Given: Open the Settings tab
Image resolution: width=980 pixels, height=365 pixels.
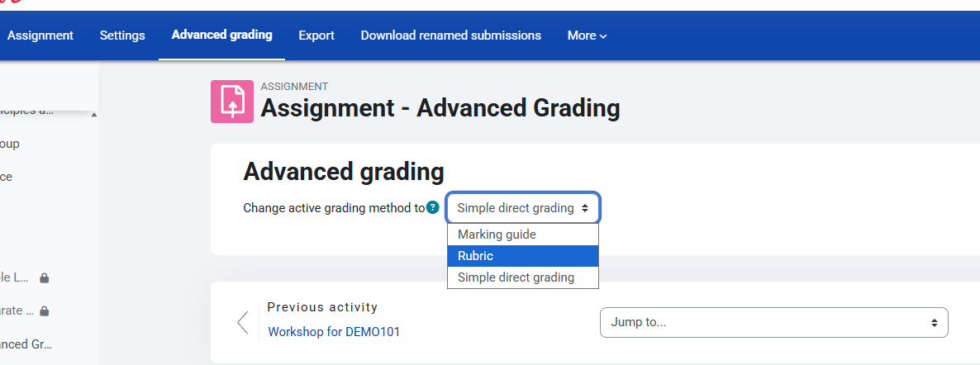Looking at the screenshot, I should coord(122,36).
